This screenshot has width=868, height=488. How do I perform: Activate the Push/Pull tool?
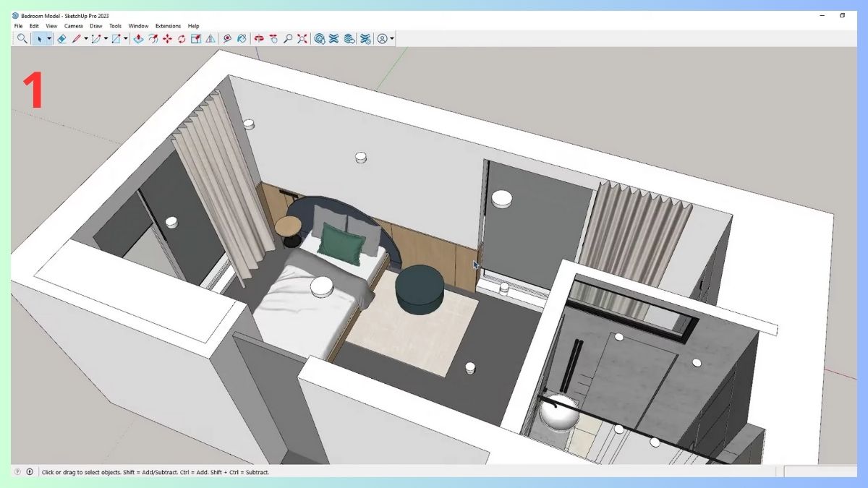tap(139, 38)
